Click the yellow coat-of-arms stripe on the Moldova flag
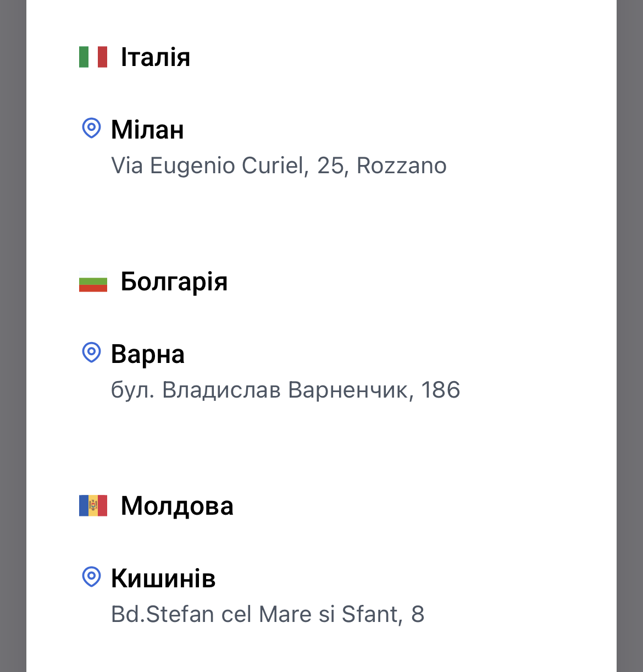643x672 pixels. 93,506
